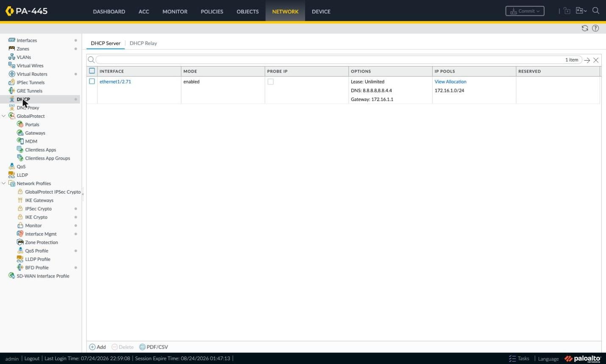Screen dimensions: 606x364
Task: Open IKE Crypto profile
Action: click(x=36, y=217)
